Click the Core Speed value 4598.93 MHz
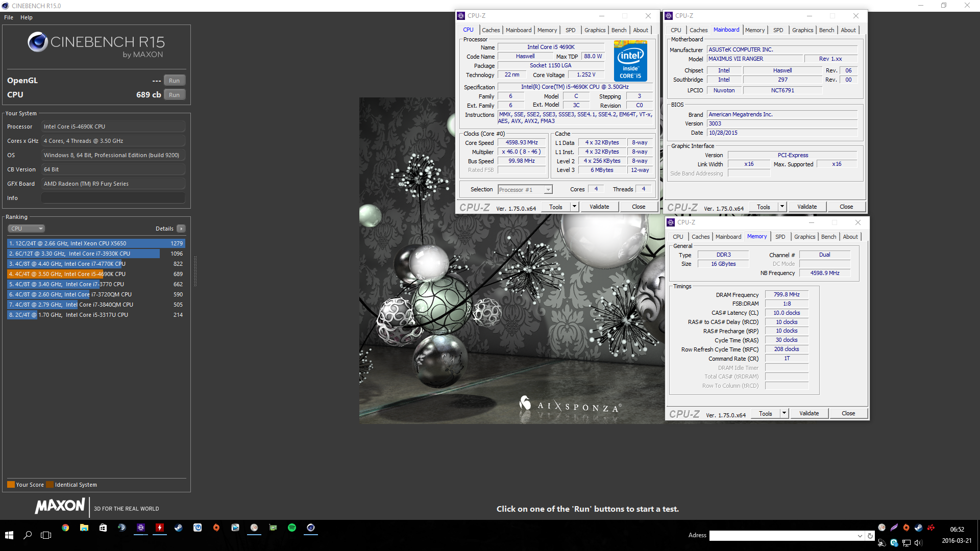Image resolution: width=980 pixels, height=551 pixels. [522, 143]
